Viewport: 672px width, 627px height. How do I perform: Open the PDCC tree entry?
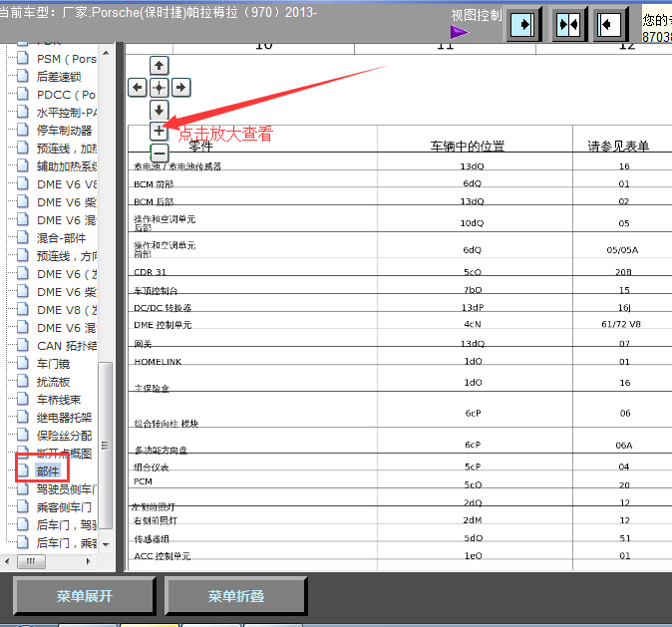click(x=67, y=95)
